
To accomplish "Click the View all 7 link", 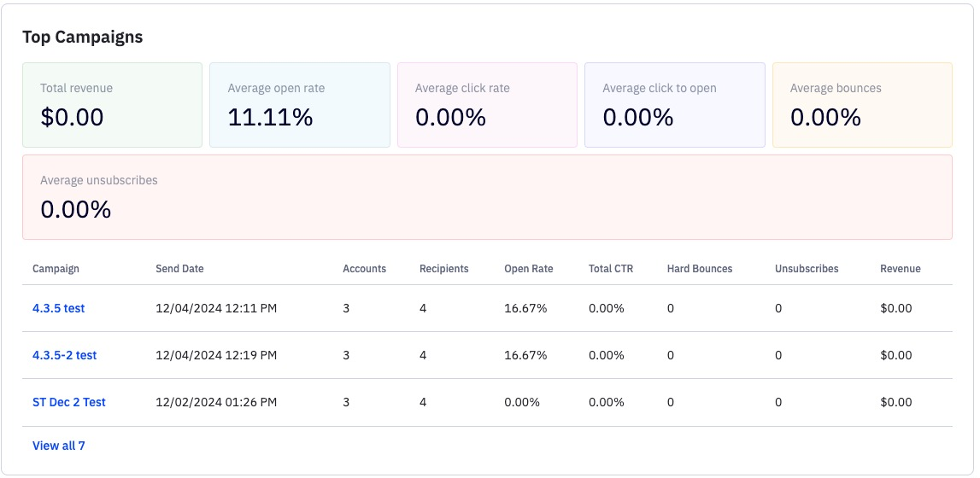I will (x=58, y=446).
